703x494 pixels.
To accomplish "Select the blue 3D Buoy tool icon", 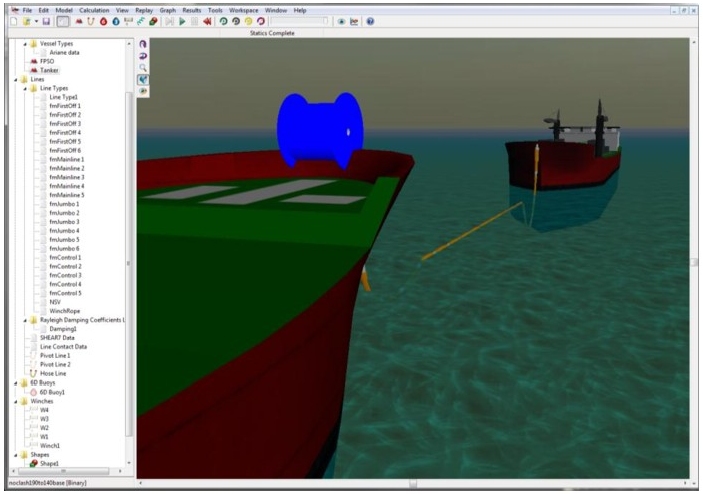I will click(x=116, y=22).
